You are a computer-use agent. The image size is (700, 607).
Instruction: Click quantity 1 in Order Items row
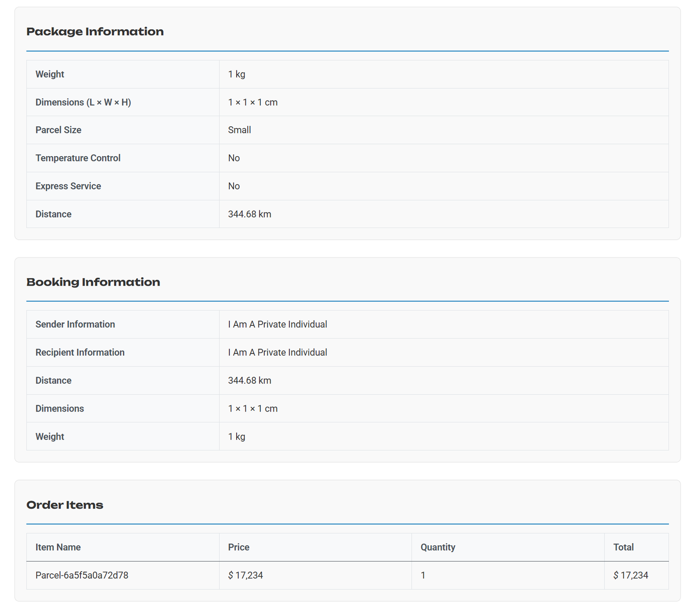pos(423,576)
